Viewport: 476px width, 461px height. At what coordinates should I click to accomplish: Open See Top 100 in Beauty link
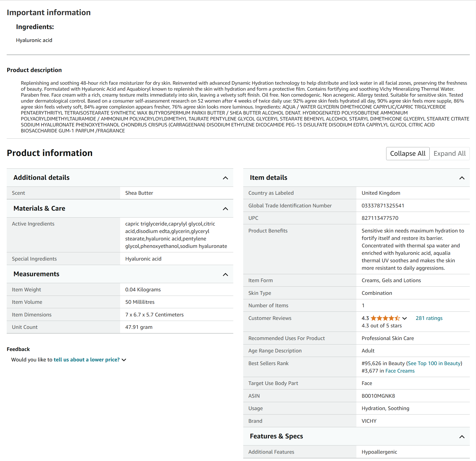coord(434,363)
